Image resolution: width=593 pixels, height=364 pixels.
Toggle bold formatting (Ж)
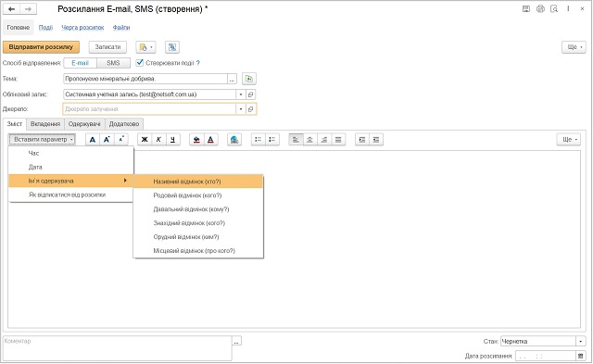pyautogui.click(x=145, y=140)
